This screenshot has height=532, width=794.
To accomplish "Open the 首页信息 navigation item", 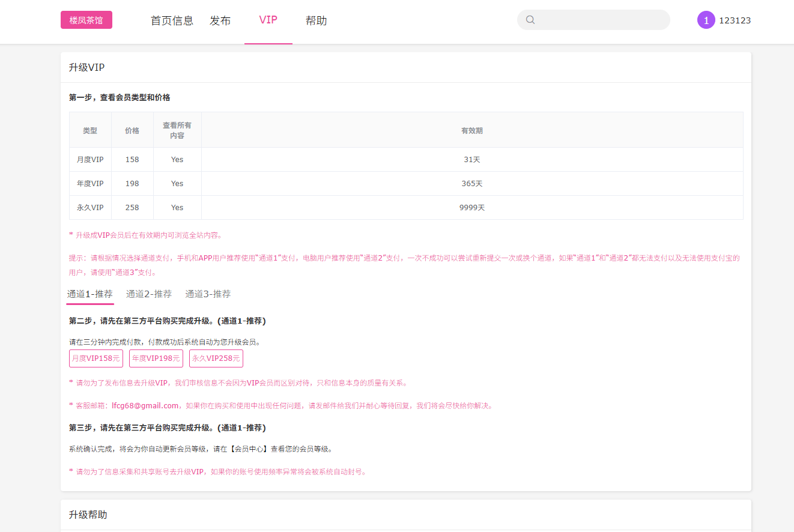I will [172, 20].
